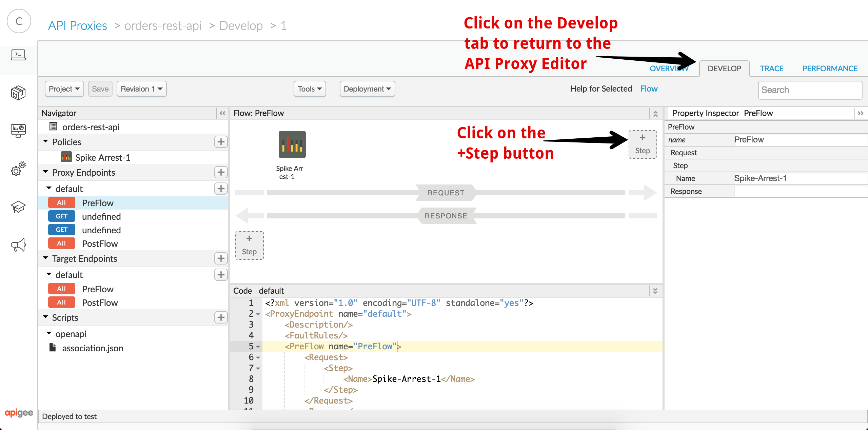Open the megaphone announcements sidebar icon
868x430 pixels.
(x=18, y=245)
